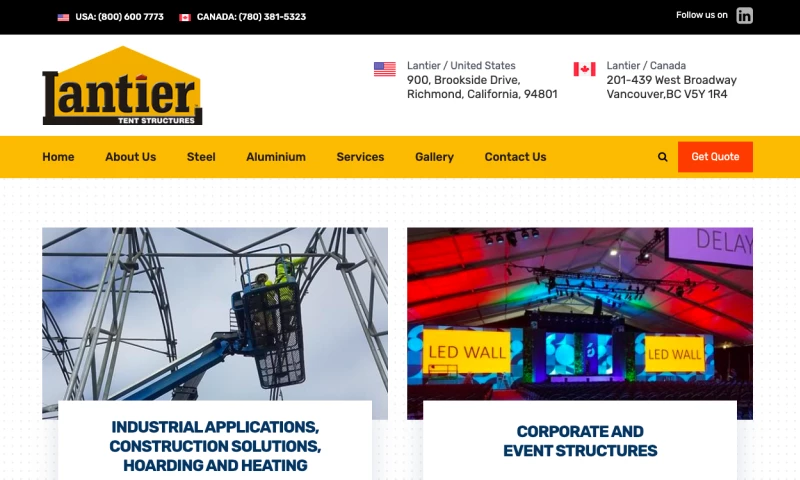Go to the Home menu item
The height and width of the screenshot is (480, 800).
(x=58, y=157)
